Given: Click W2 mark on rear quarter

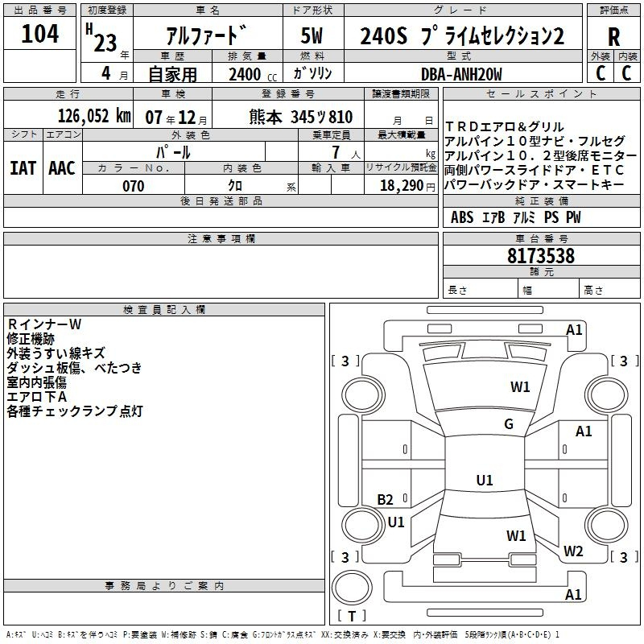Looking at the screenshot, I should (573, 551).
